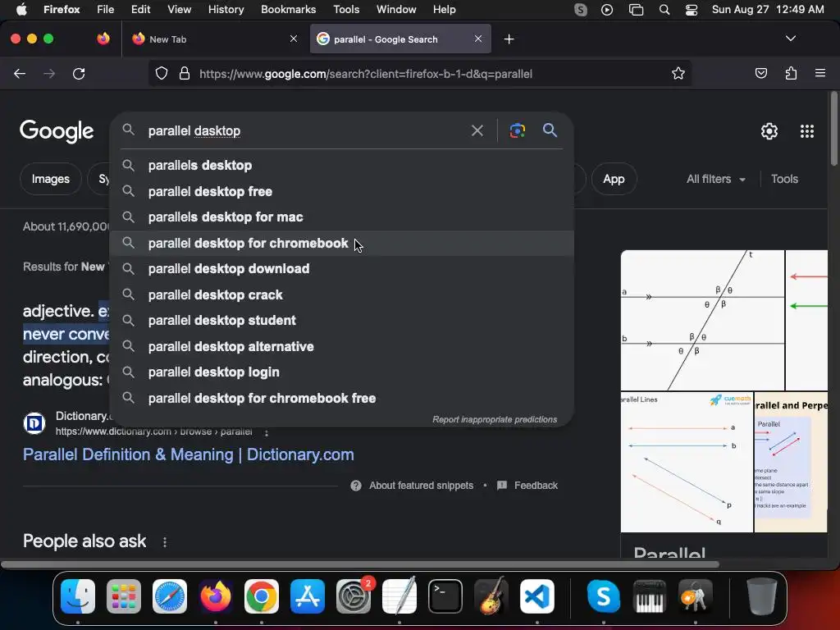Viewport: 840px width, 630px height.
Task: Bookmark this page with the star icon
Action: click(678, 74)
